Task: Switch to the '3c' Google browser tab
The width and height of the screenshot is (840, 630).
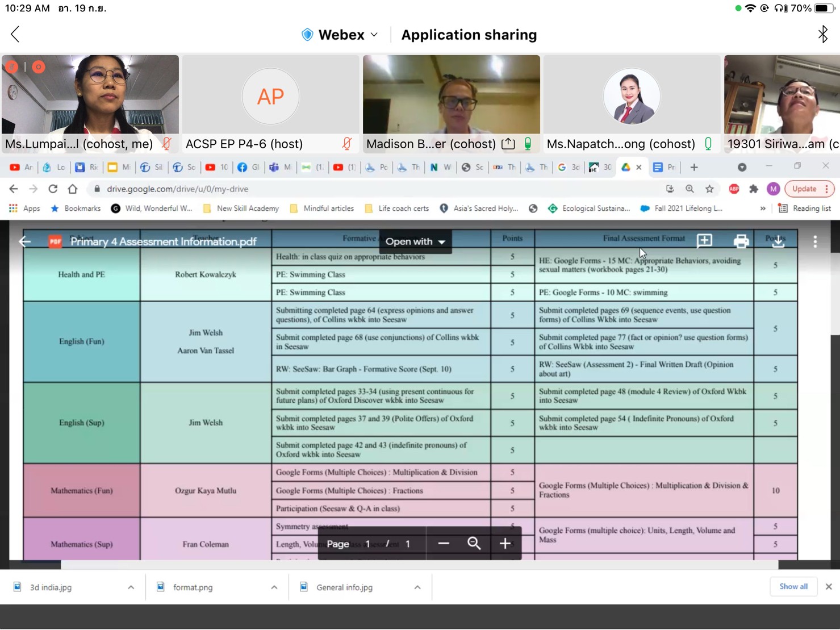Action: point(569,167)
